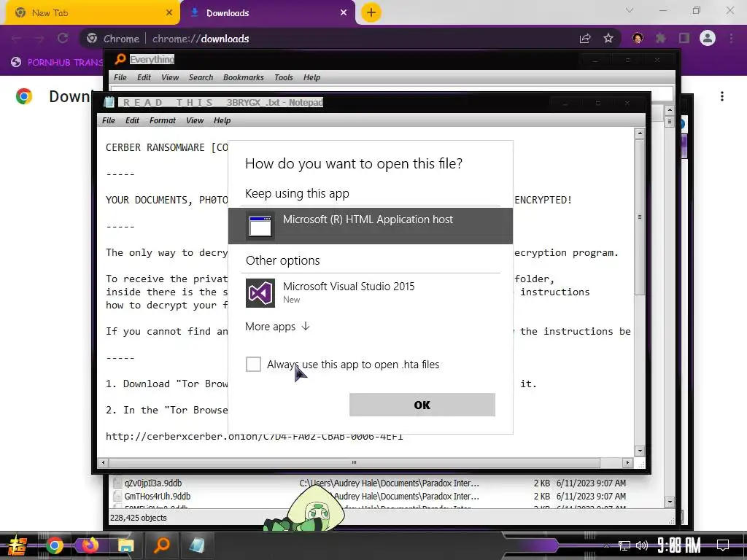Open Everything window Search menu
Screen dimensions: 747x560
coord(201,77)
